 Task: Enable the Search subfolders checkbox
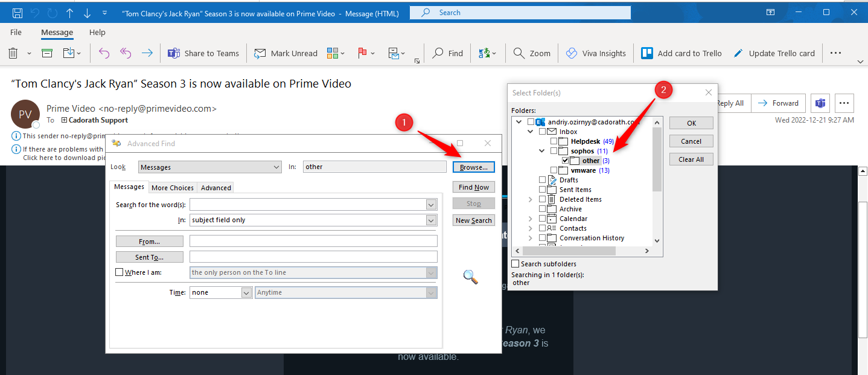[515, 264]
